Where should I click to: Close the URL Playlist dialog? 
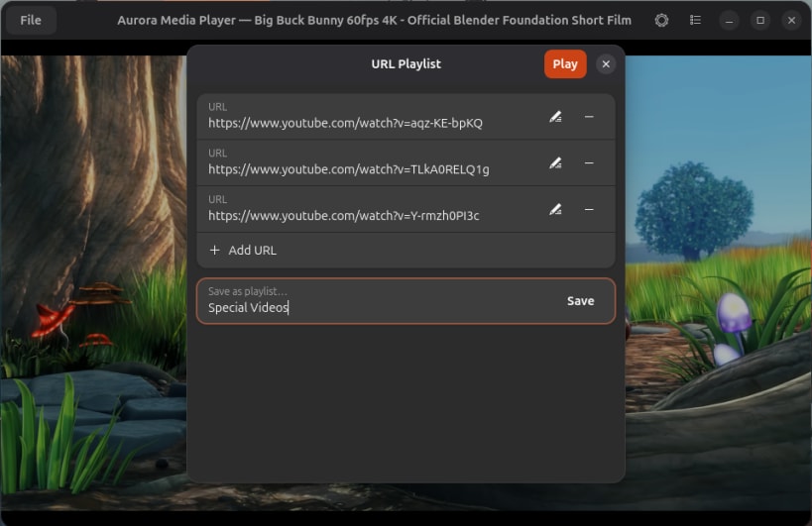coord(606,64)
